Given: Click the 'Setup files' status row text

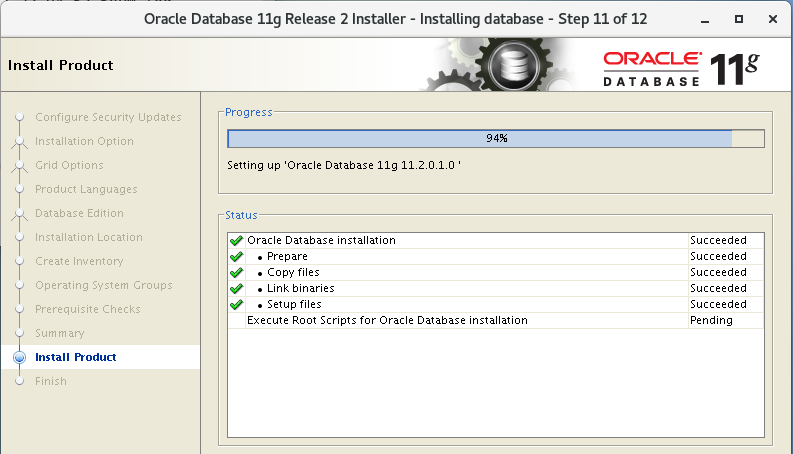Looking at the screenshot, I should [x=294, y=305].
